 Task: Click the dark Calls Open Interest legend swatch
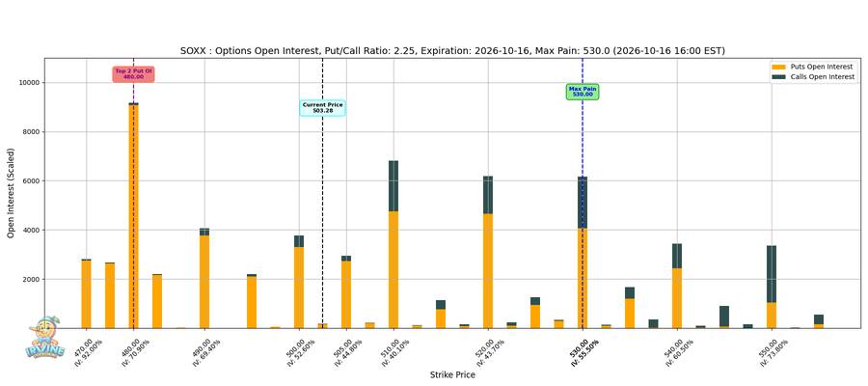point(777,77)
